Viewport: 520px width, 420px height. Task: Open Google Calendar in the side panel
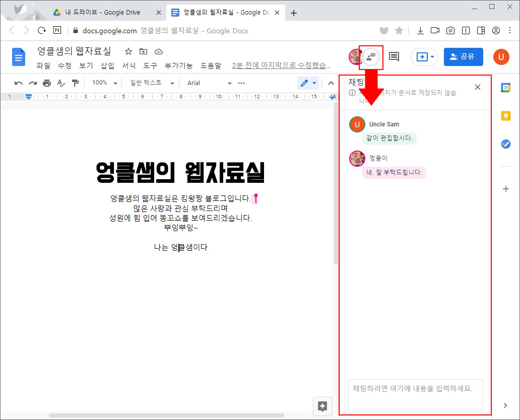tap(505, 88)
